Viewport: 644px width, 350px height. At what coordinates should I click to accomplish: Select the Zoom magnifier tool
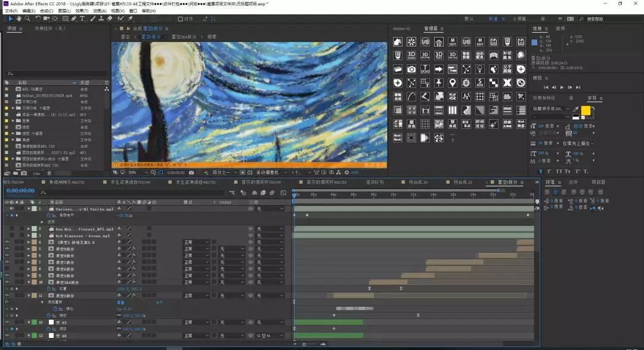click(26, 19)
